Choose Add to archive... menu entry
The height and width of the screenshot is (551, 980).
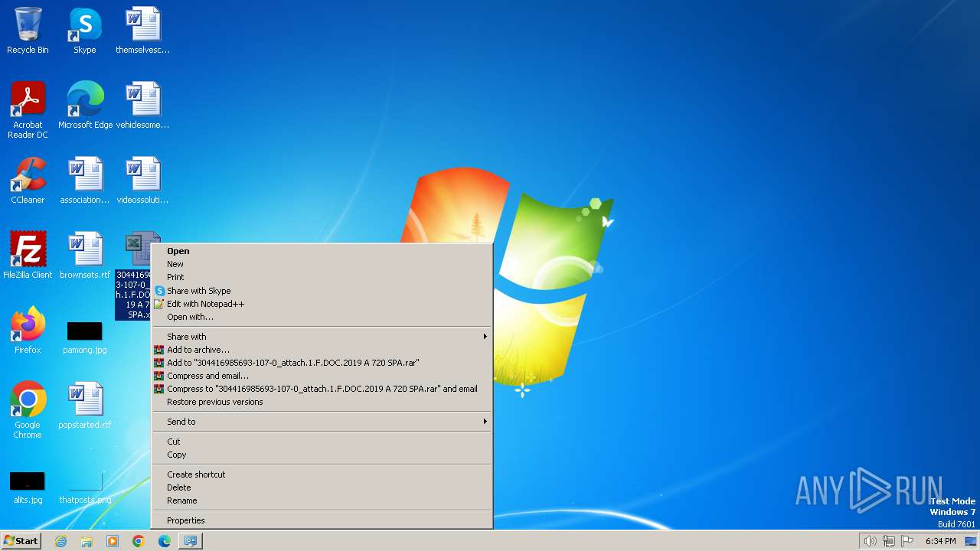click(x=322, y=350)
